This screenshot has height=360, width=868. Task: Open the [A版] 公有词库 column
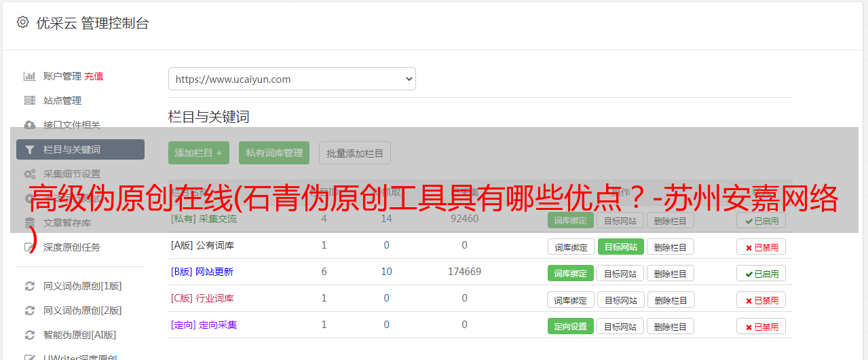pos(202,245)
